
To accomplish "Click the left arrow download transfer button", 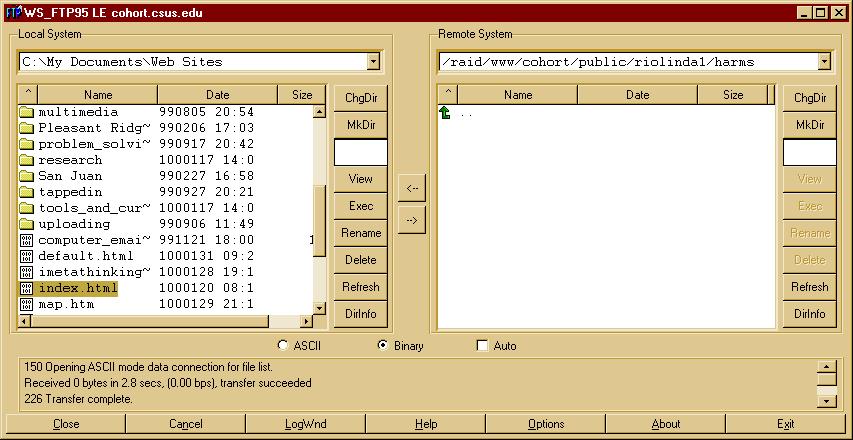I will click(x=411, y=188).
